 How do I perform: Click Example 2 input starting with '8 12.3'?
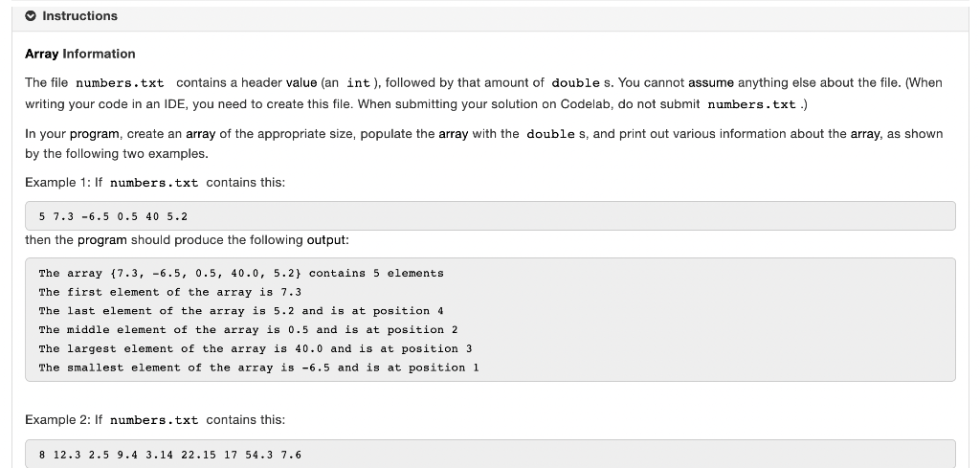[170, 455]
